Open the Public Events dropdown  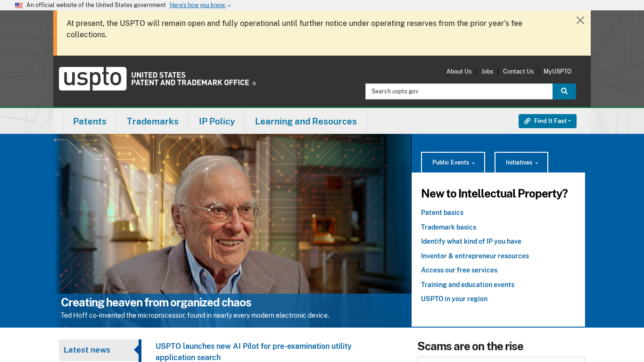pyautogui.click(x=453, y=163)
